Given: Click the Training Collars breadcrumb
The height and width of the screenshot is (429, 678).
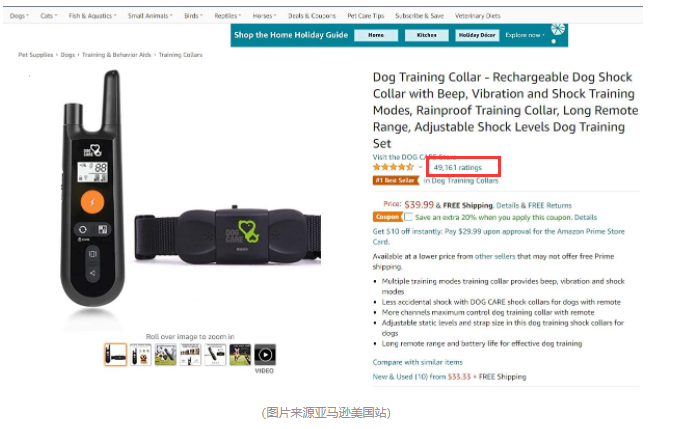Looking at the screenshot, I should click(x=180, y=55).
